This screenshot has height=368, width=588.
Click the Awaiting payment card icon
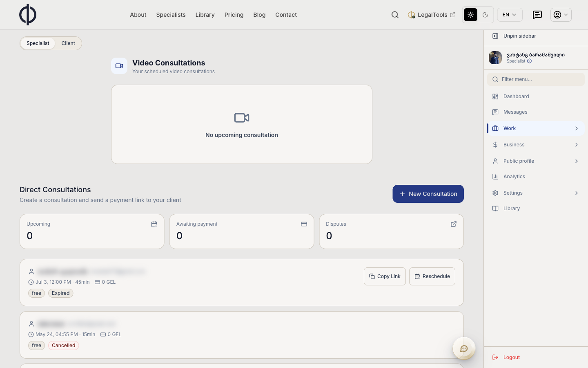(x=304, y=224)
